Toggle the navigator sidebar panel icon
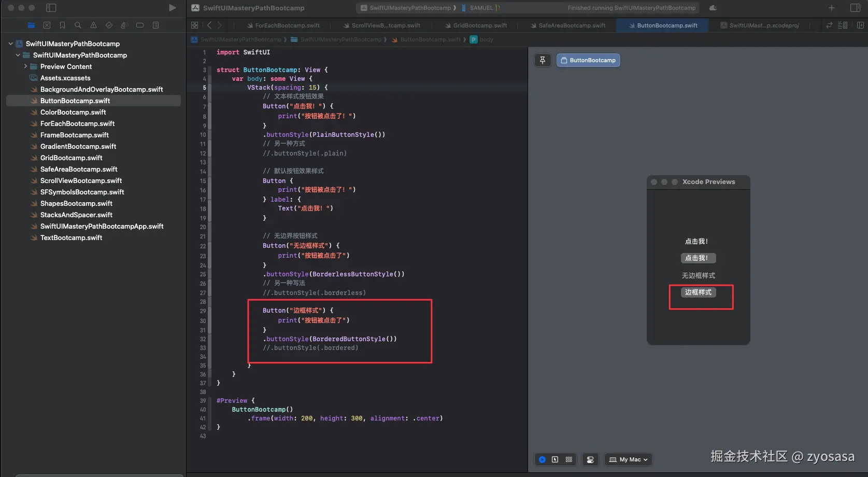Image resolution: width=868 pixels, height=477 pixels. (51, 8)
